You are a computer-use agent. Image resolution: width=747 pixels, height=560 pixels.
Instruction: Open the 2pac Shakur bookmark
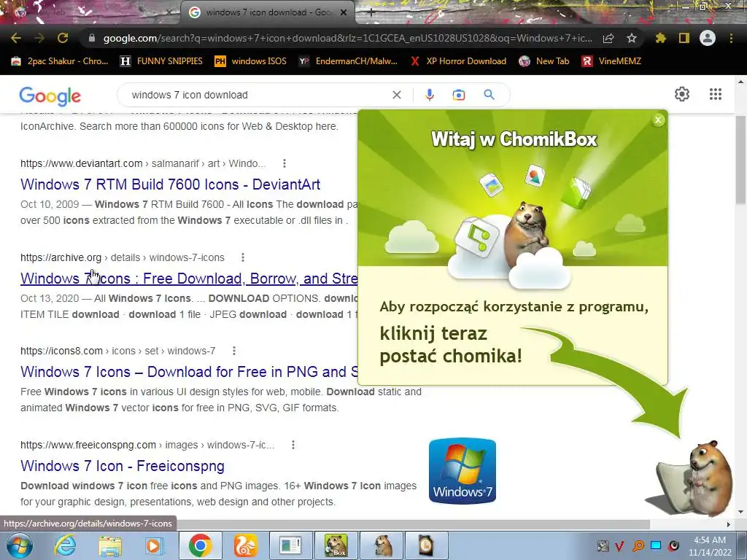[x=60, y=61]
